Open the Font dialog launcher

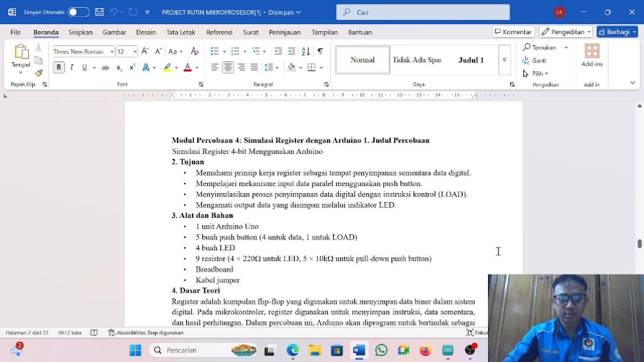(x=201, y=84)
